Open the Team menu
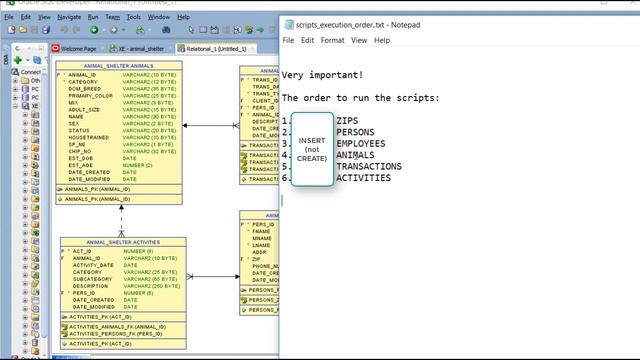 tap(112, 17)
